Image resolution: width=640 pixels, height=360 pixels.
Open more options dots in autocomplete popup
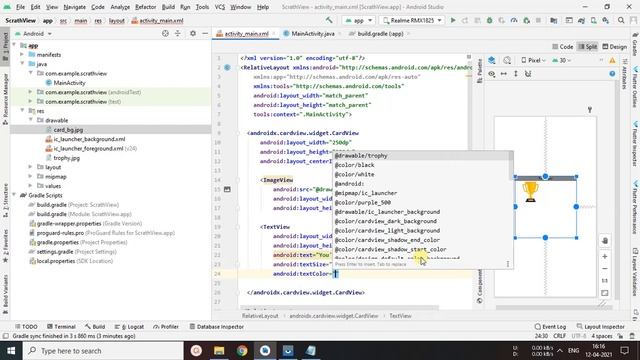click(x=508, y=264)
